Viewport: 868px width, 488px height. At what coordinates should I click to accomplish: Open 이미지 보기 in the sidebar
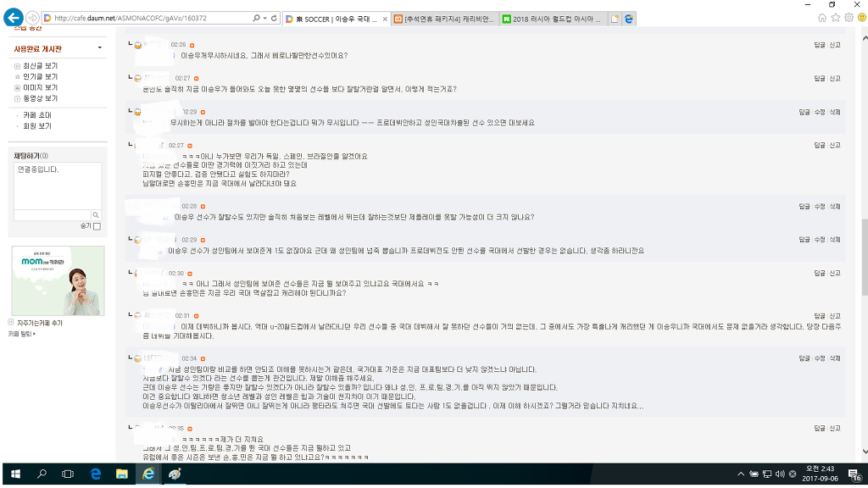(40, 87)
